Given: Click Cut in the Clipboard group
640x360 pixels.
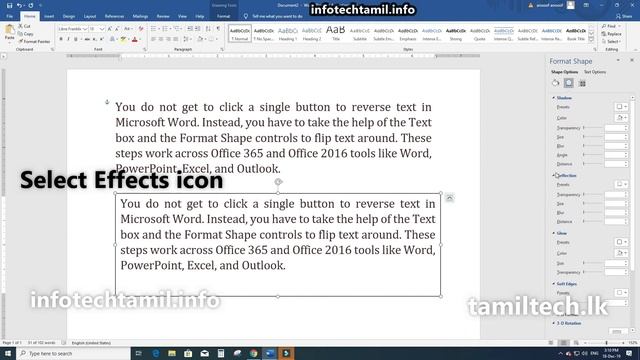Looking at the screenshot, I should [x=24, y=26].
